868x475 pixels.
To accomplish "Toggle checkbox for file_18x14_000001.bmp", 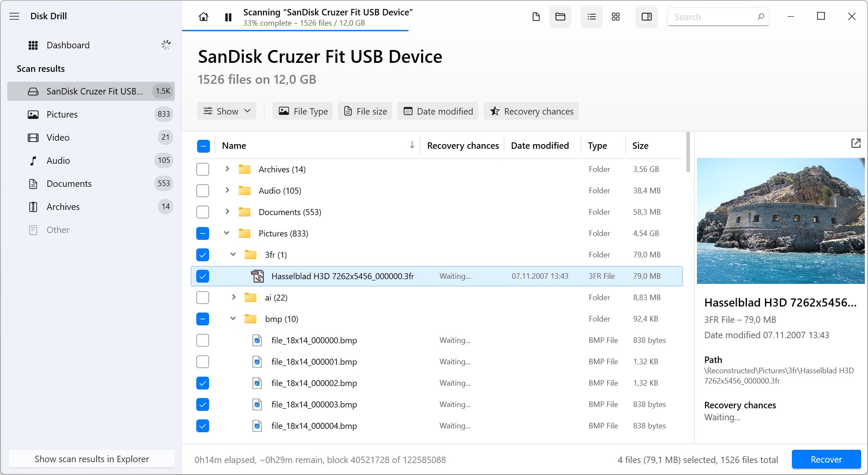I will pos(203,362).
